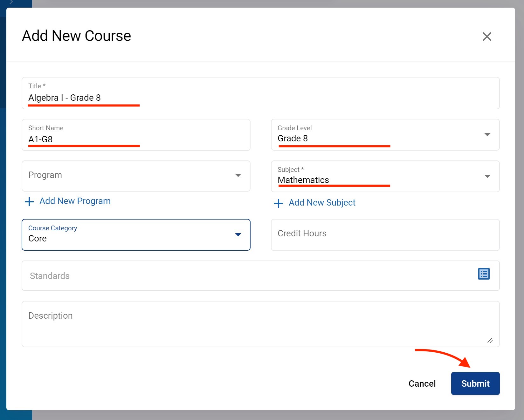Click inside the Standards field

tap(248, 276)
